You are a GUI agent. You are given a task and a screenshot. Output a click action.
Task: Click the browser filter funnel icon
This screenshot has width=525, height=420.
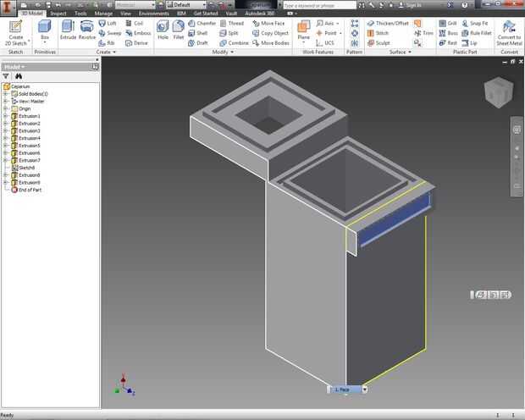6,76
